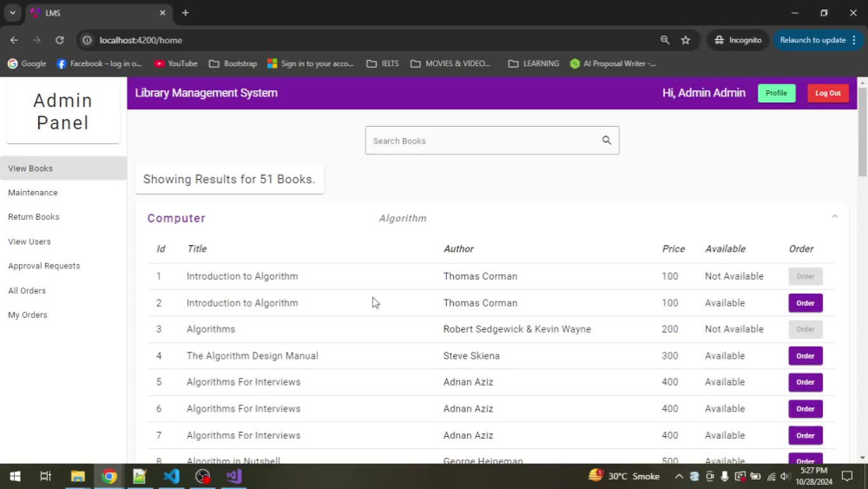The image size is (868, 489).
Task: Open the notification center icon
Action: click(x=847, y=476)
